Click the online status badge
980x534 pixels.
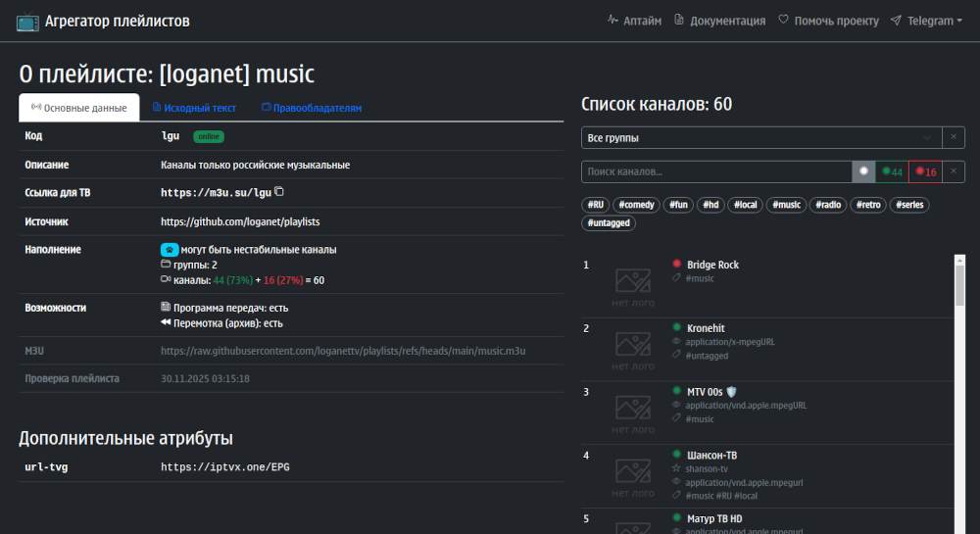click(209, 136)
